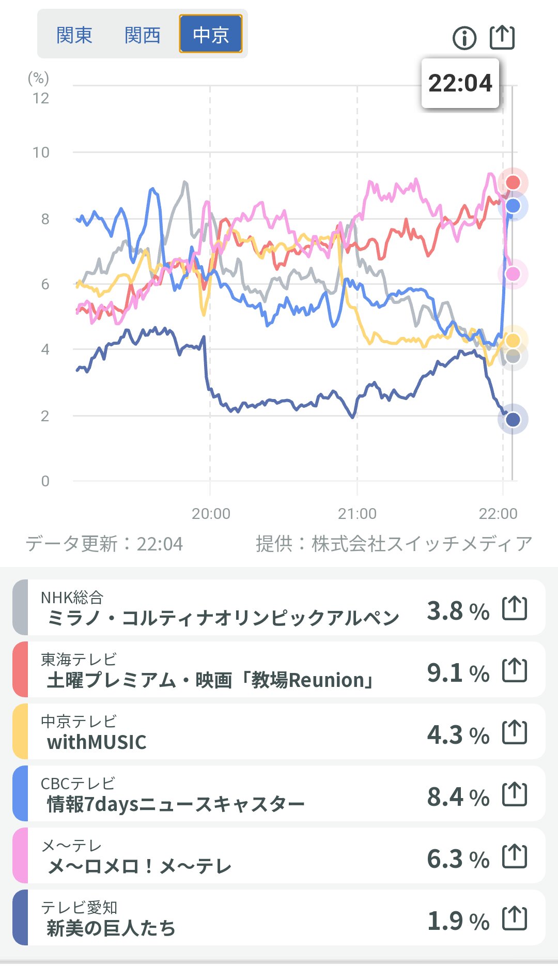Click the yellow 中京テレビ color bar

(20, 732)
